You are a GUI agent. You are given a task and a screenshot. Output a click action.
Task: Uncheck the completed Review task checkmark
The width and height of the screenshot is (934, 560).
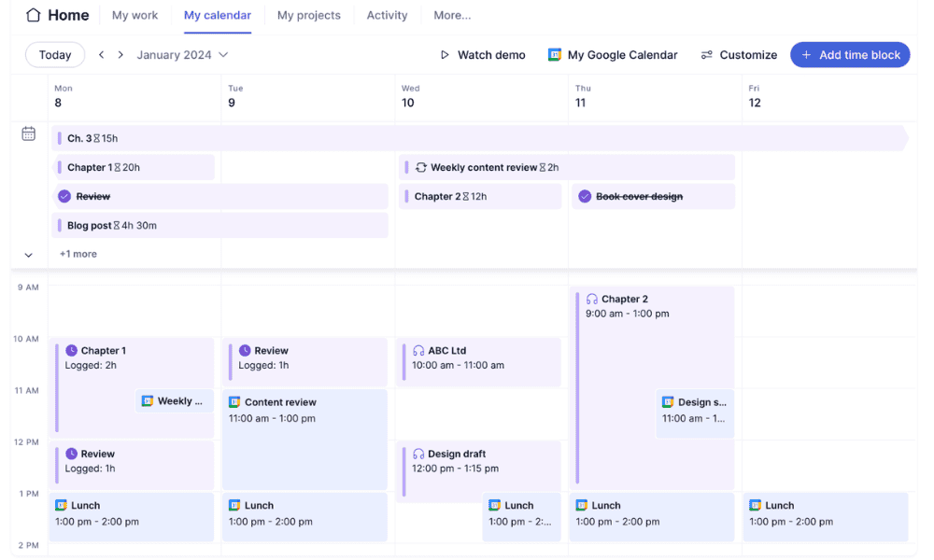(x=64, y=197)
